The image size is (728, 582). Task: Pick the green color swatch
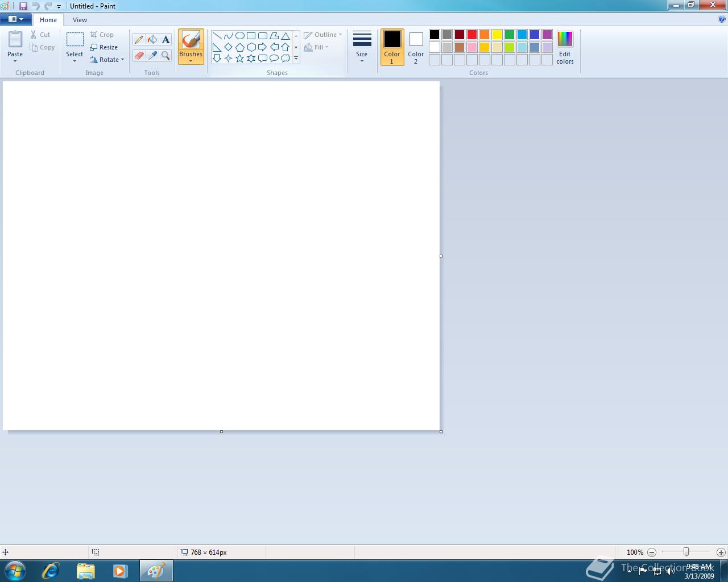pyautogui.click(x=510, y=35)
